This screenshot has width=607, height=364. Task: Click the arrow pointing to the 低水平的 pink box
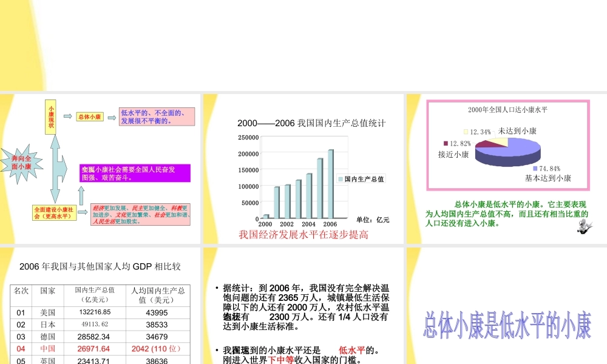(112, 118)
